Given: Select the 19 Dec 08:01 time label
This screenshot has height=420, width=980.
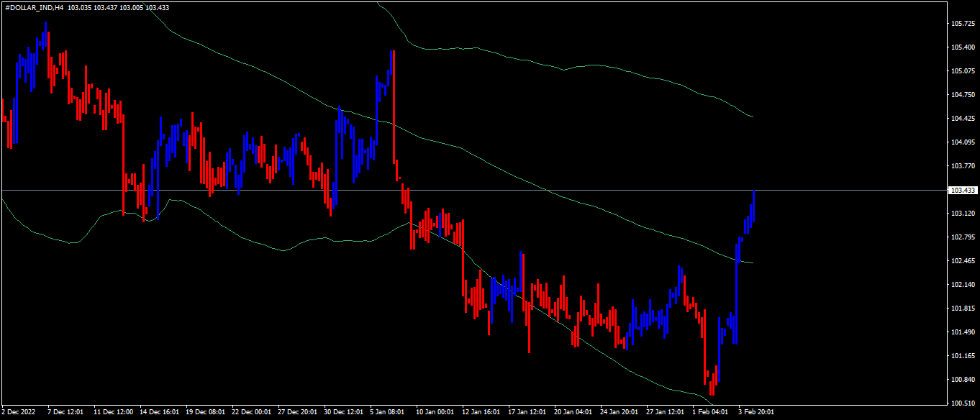Looking at the screenshot, I should point(206,413).
